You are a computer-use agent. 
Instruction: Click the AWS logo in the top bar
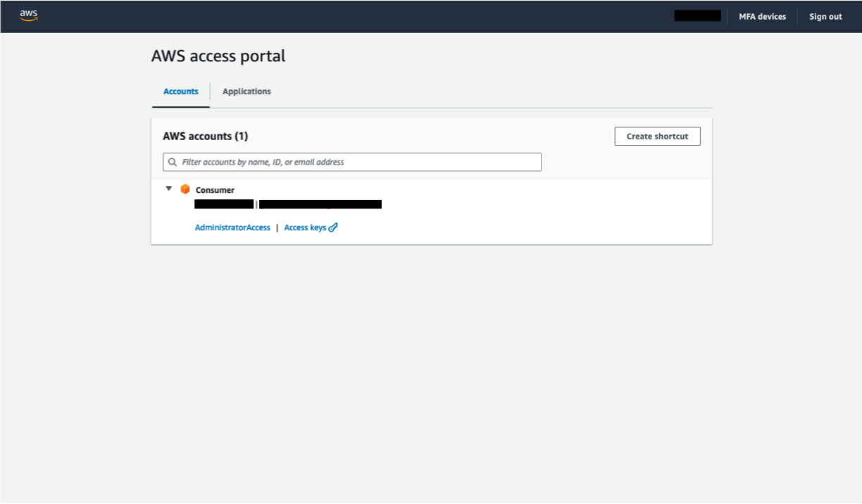tap(27, 15)
